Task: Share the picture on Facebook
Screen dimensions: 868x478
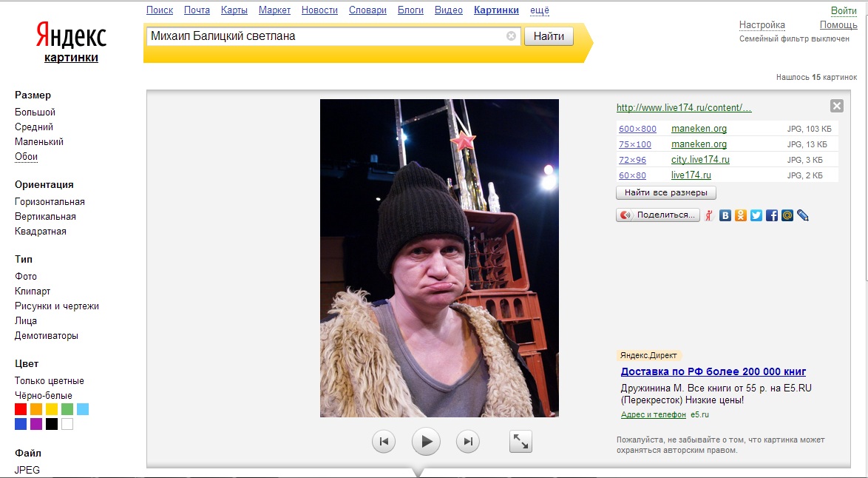Action: tap(772, 215)
